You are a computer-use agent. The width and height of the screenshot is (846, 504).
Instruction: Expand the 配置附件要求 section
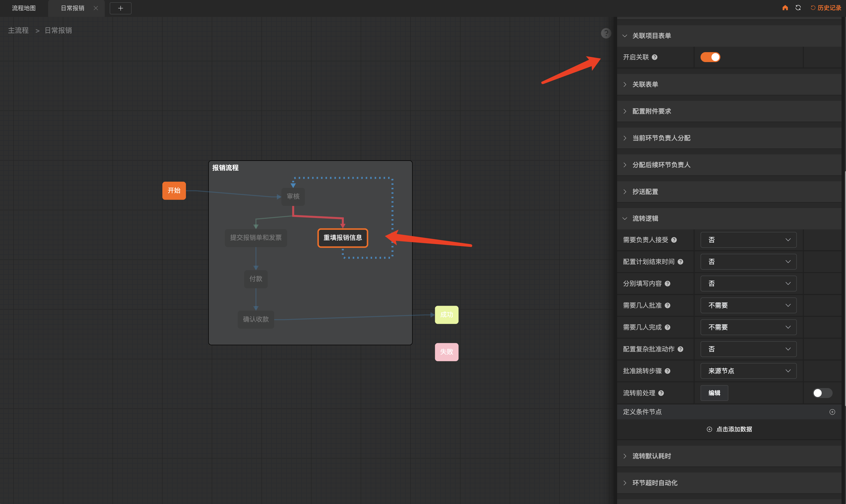coord(730,111)
